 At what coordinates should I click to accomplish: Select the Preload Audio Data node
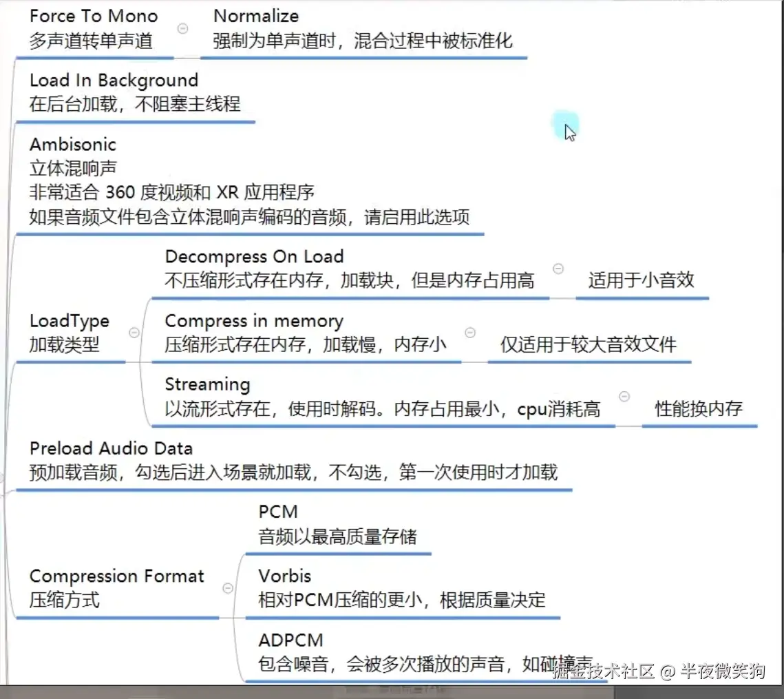point(293,461)
